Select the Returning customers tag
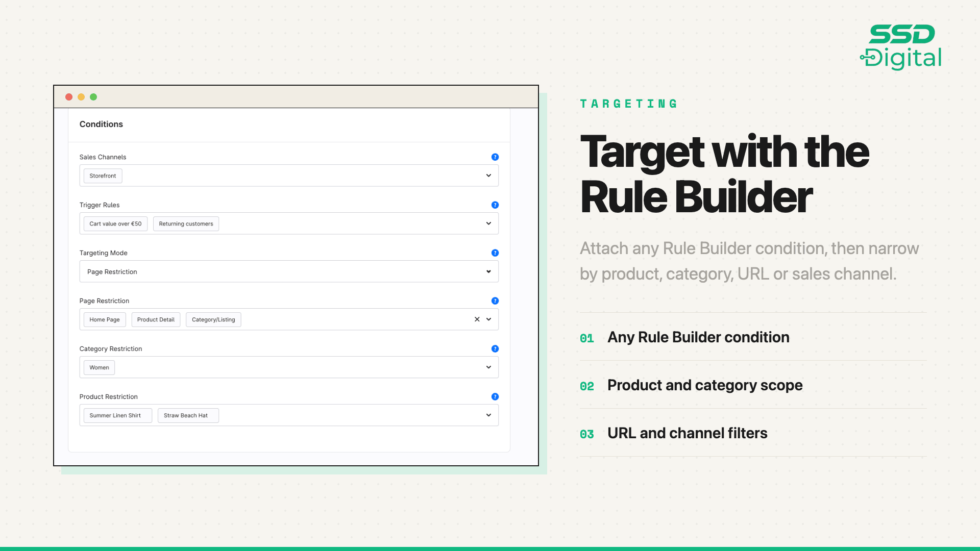Screen dimensions: 980x551 [x=186, y=224]
